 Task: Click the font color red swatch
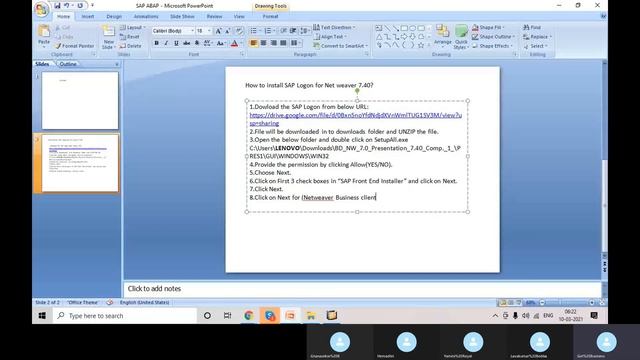[234, 43]
